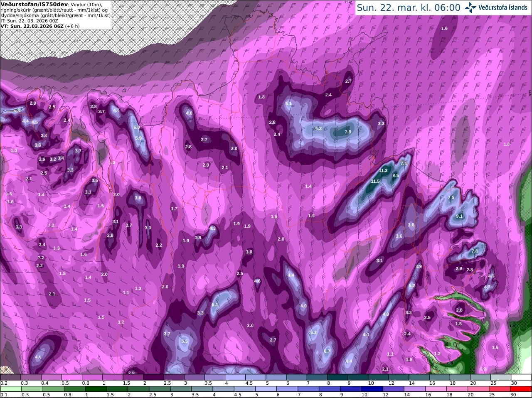Click the 5.5 value label near the south coast
Screen dimensions: 532x398
pos(185,341)
